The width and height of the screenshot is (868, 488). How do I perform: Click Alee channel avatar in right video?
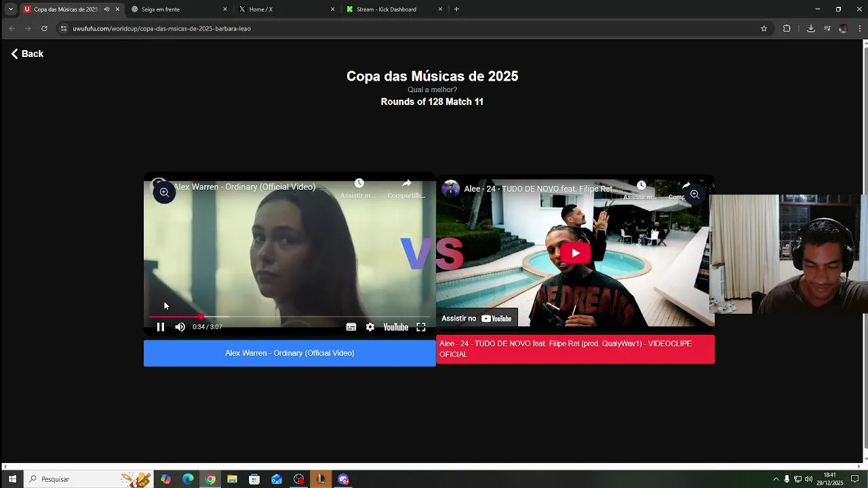click(x=450, y=188)
